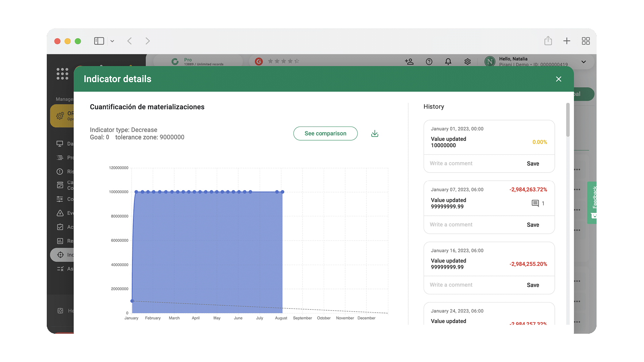Open the browser tab overview icon
This screenshot has width=644, height=362.
click(586, 41)
